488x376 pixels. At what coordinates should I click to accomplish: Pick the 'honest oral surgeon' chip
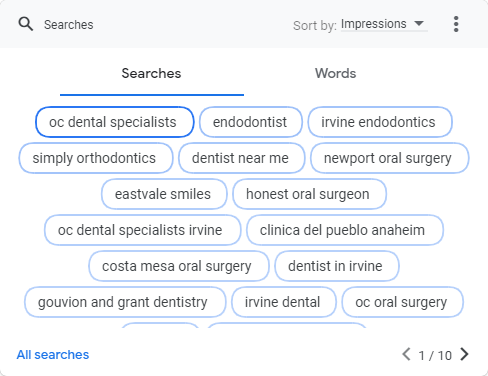(x=309, y=194)
